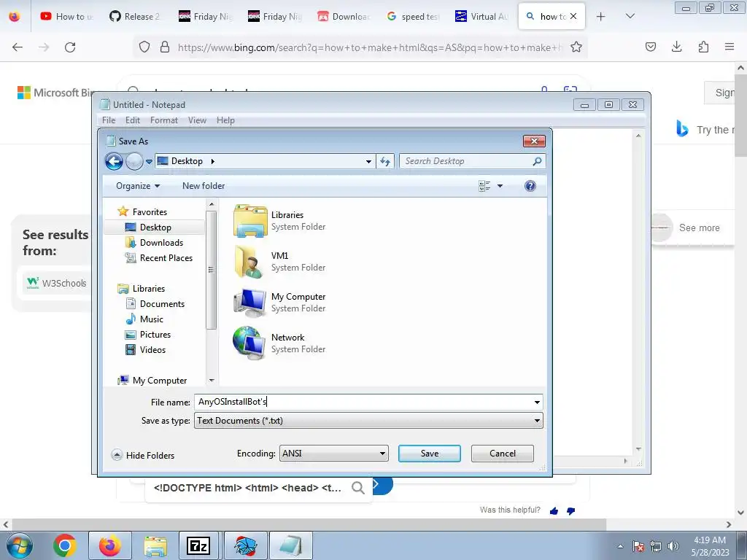Image resolution: width=747 pixels, height=560 pixels.
Task: Open Chrome from the taskbar
Action: click(x=65, y=545)
